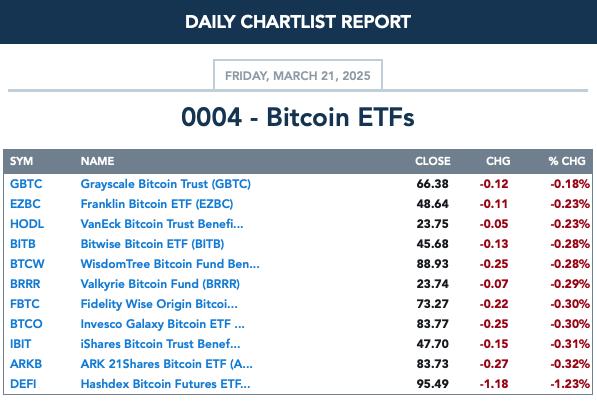Click the % CHG column header
The height and width of the screenshot is (401, 597).
pyautogui.click(x=567, y=161)
